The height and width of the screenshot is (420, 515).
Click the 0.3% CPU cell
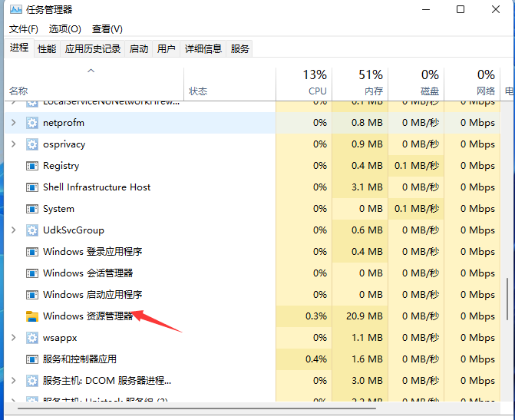point(304,316)
